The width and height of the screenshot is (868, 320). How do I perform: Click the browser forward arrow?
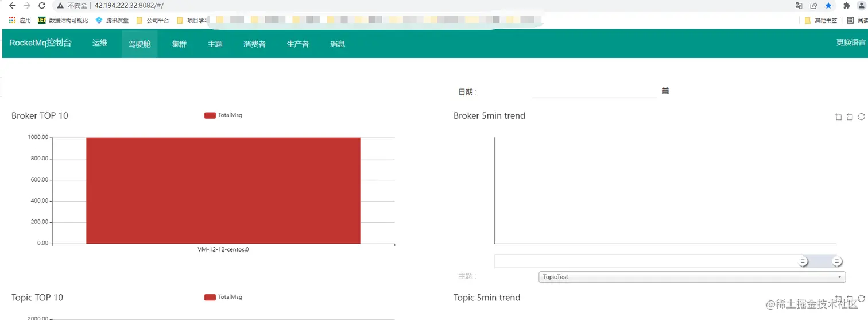[27, 6]
